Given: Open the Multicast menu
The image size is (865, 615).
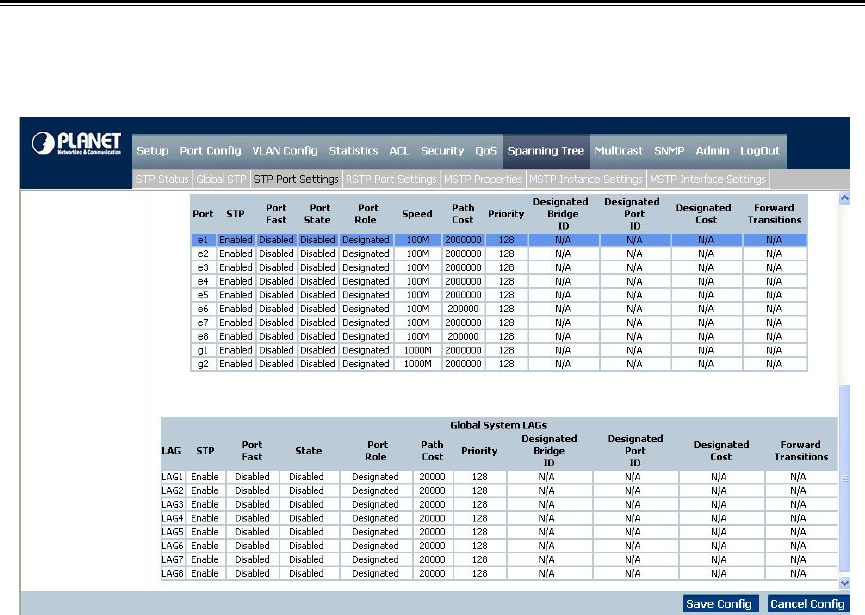Looking at the screenshot, I should [x=618, y=151].
